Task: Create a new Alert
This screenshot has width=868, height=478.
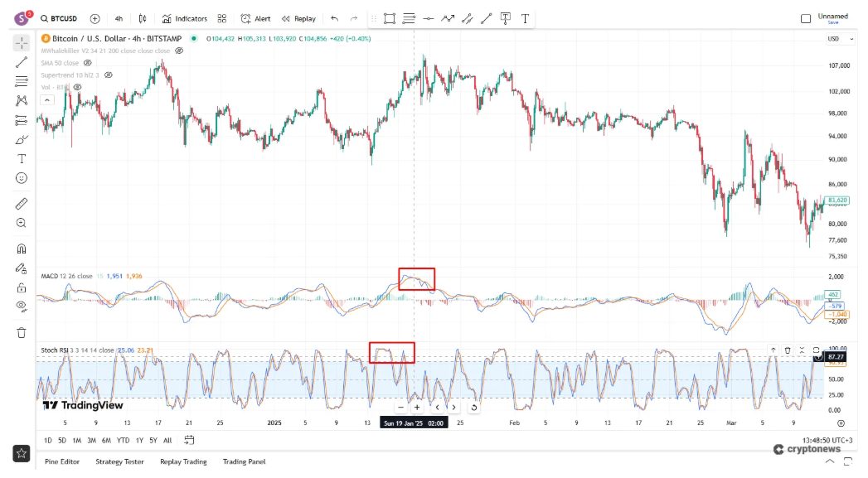Action: (x=257, y=18)
